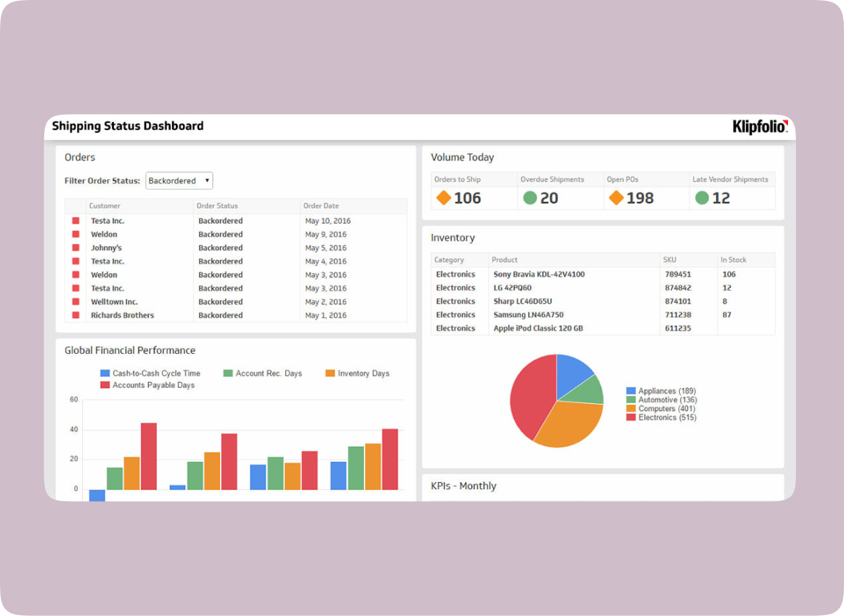Click the SKU column header
This screenshot has width=844, height=616.
click(669, 259)
